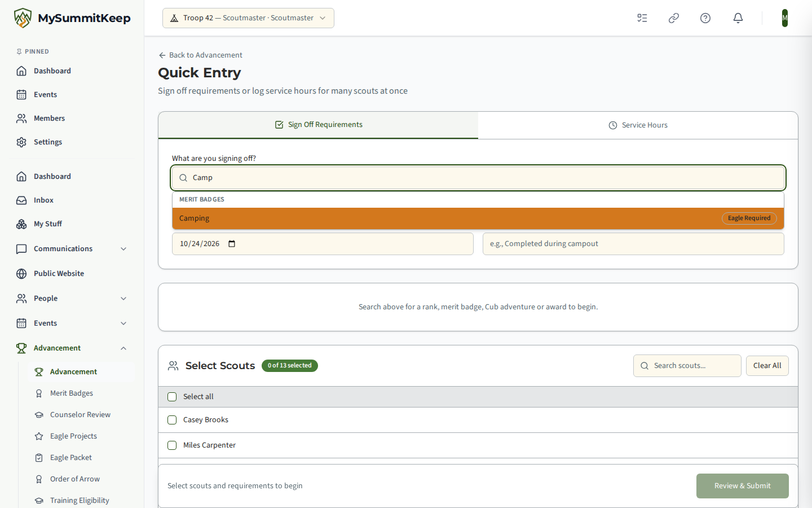Open Public Website link in sidebar
812x508 pixels.
click(x=72, y=274)
